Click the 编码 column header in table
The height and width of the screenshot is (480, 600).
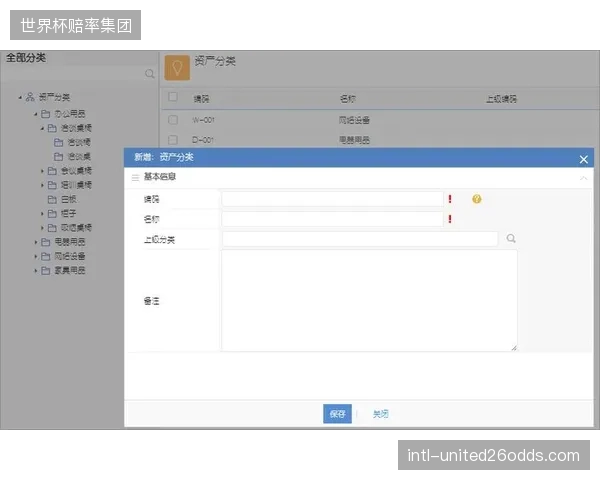[201, 99]
